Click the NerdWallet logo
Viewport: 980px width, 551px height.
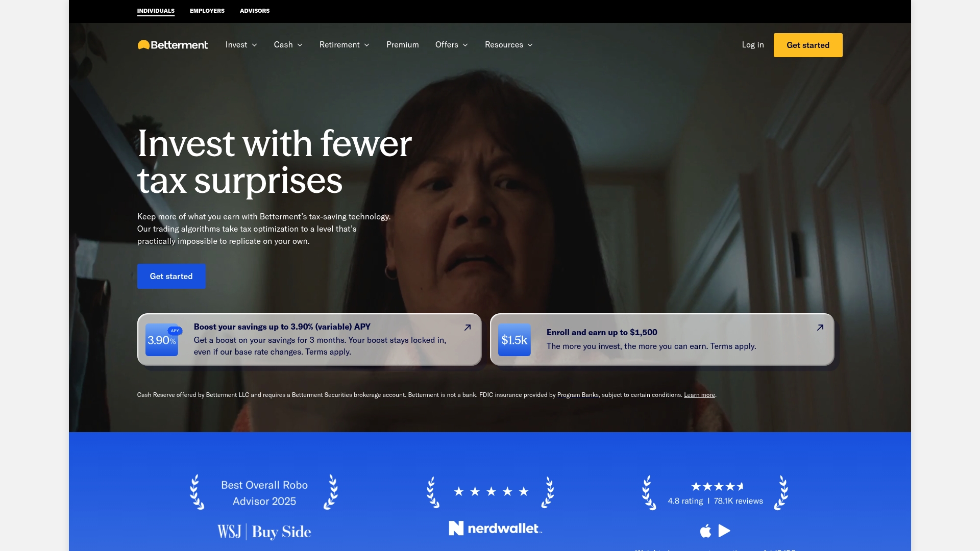[494, 529]
